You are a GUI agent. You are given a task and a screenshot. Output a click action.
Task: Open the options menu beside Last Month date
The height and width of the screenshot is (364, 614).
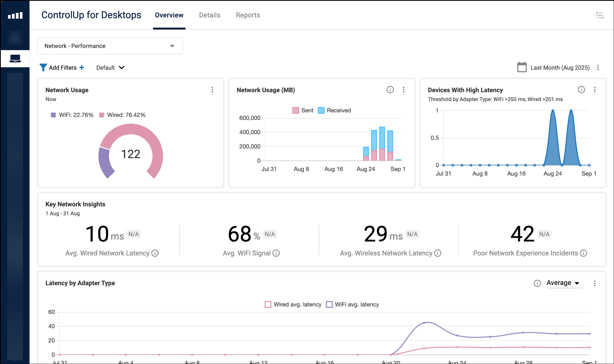coord(598,68)
